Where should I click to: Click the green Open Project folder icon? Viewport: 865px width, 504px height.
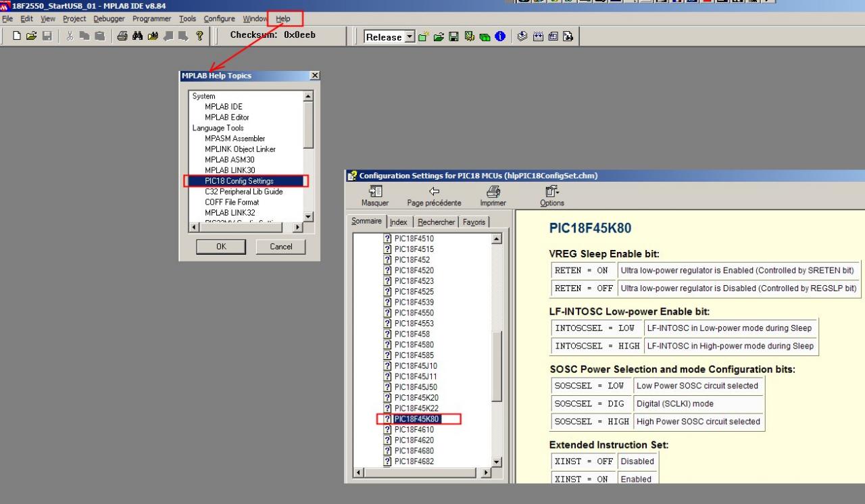pos(439,37)
